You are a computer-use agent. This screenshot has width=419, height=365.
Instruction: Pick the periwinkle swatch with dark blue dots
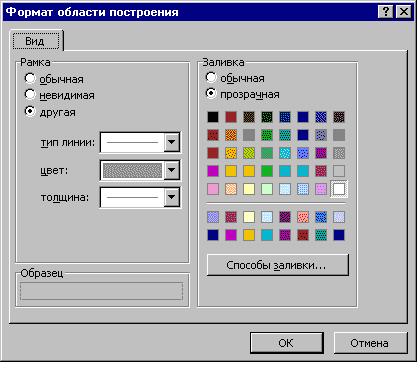(x=303, y=153)
